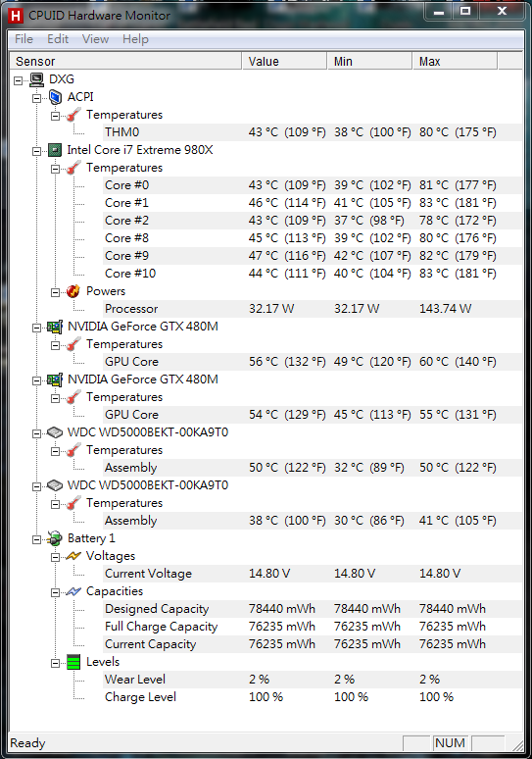Click the Max column header
Viewport: 532px width, 759px height.
click(455, 62)
